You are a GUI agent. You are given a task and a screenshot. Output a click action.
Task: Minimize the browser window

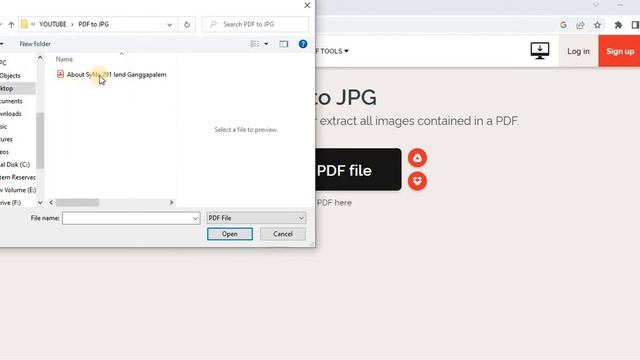(x=620, y=5)
